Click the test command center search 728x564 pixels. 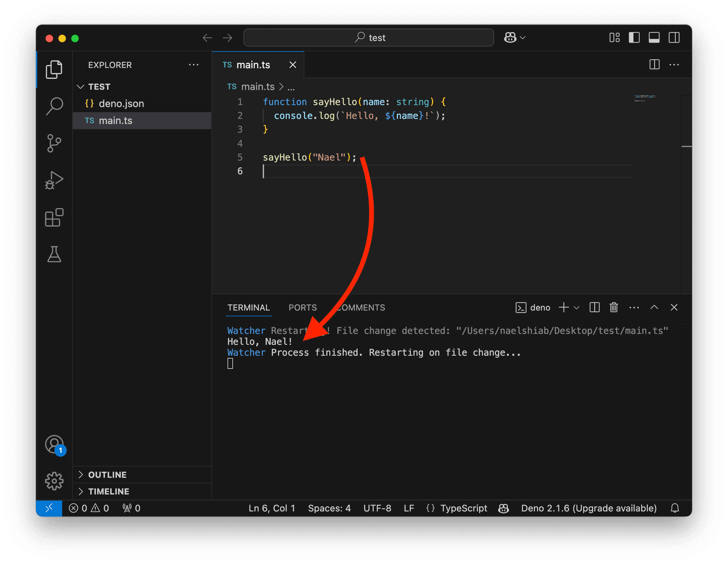click(368, 37)
